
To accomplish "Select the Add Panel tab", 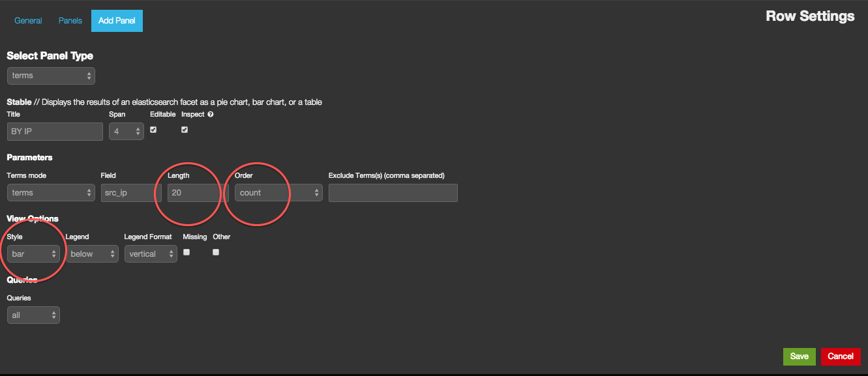I will (117, 21).
